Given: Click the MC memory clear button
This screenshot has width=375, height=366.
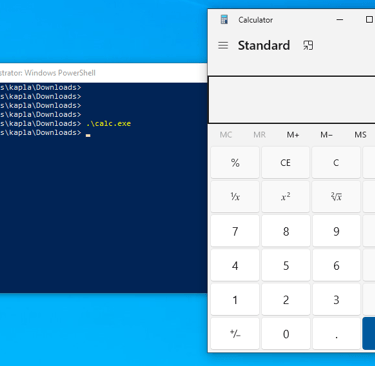Looking at the screenshot, I should coord(226,135).
